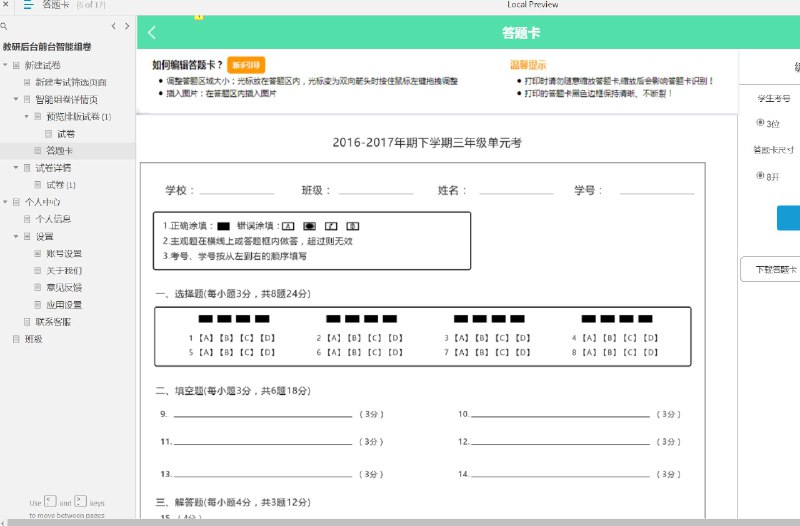
Task: Mark option A for question 1
Action: click(x=206, y=338)
